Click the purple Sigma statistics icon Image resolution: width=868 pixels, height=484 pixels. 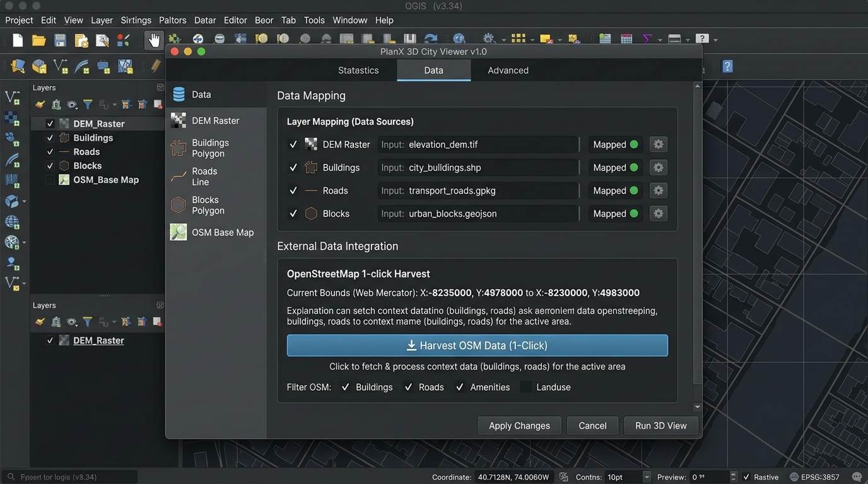pos(647,39)
